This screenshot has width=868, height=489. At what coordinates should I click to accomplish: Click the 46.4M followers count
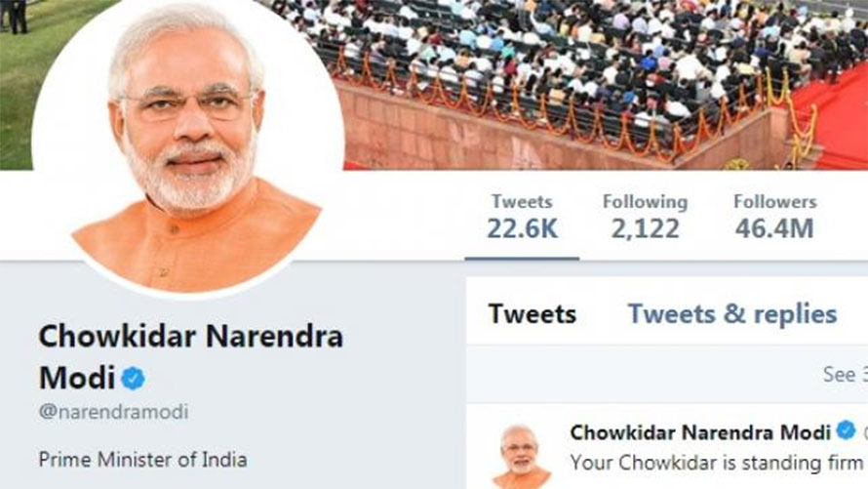point(774,228)
